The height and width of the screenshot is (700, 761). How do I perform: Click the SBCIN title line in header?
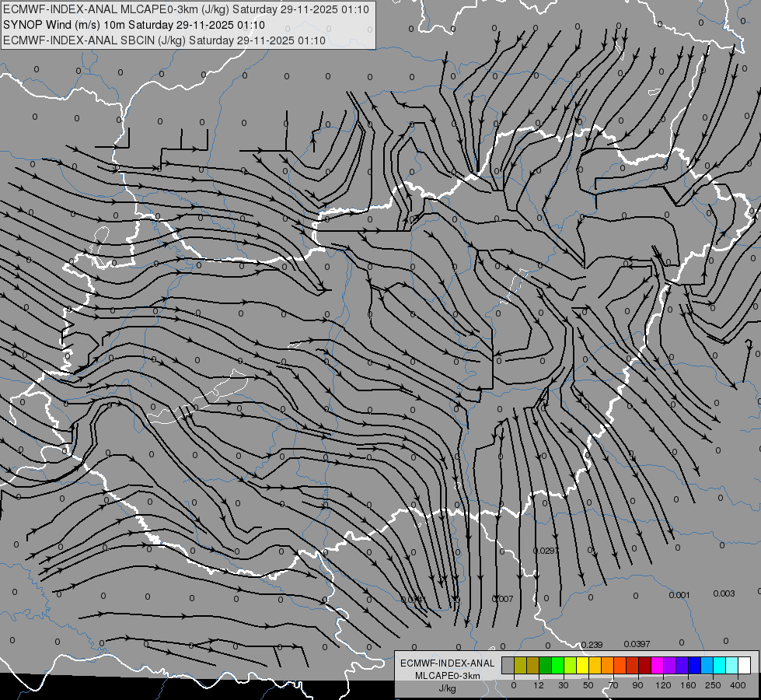164,40
